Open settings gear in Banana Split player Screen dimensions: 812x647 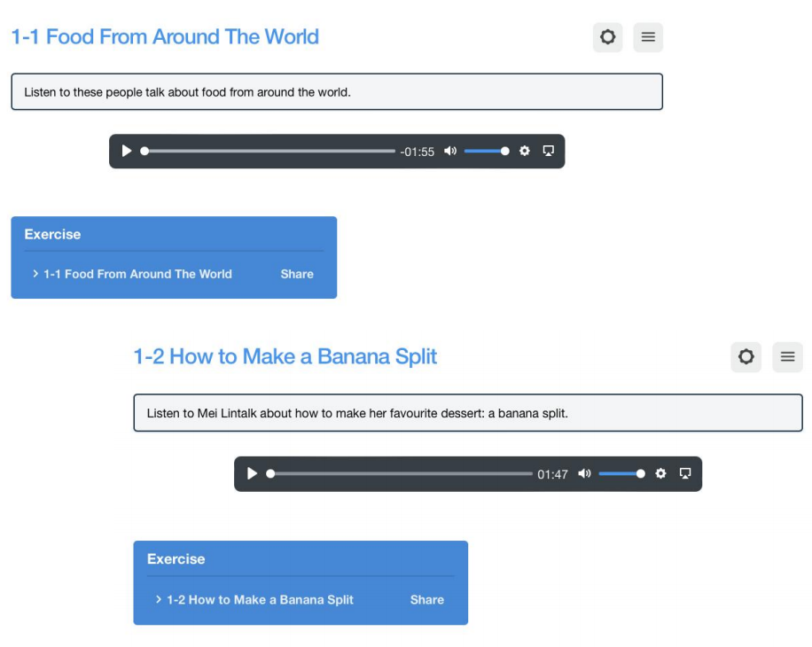pos(660,473)
